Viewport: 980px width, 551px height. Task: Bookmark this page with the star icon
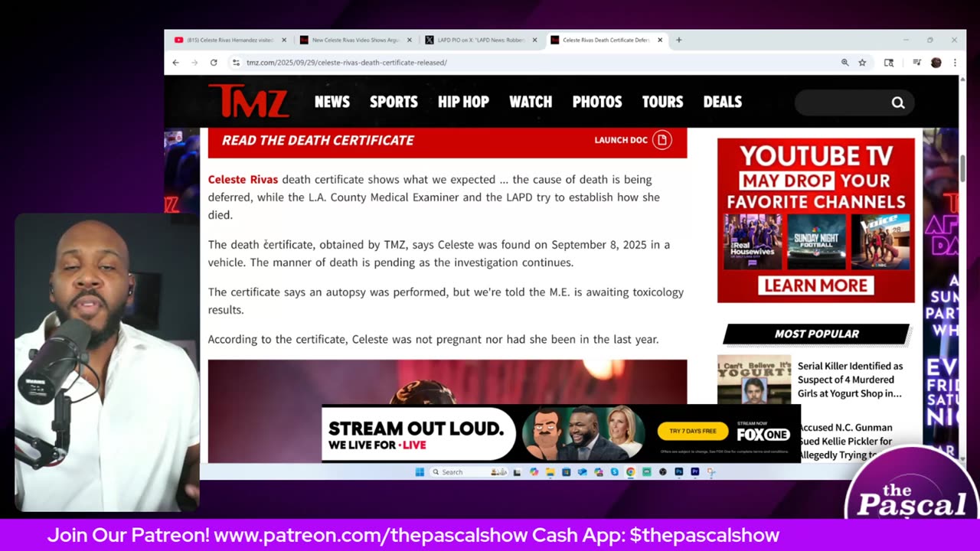pos(862,63)
